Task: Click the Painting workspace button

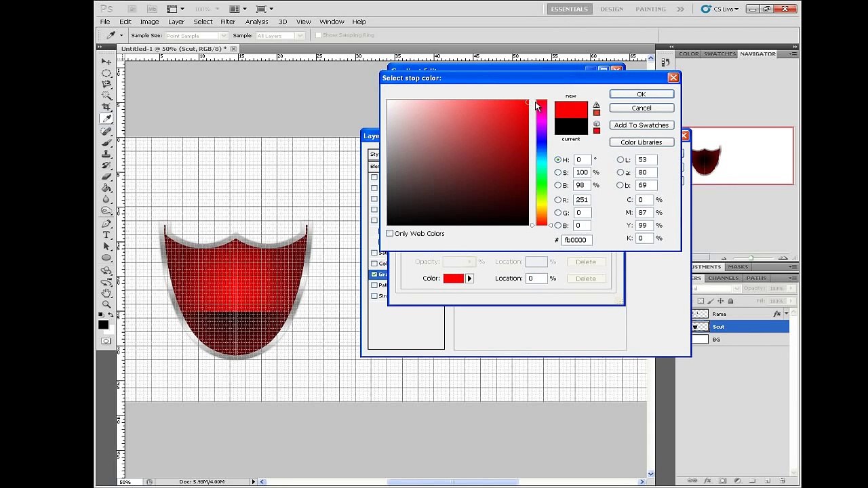Action: (x=650, y=9)
